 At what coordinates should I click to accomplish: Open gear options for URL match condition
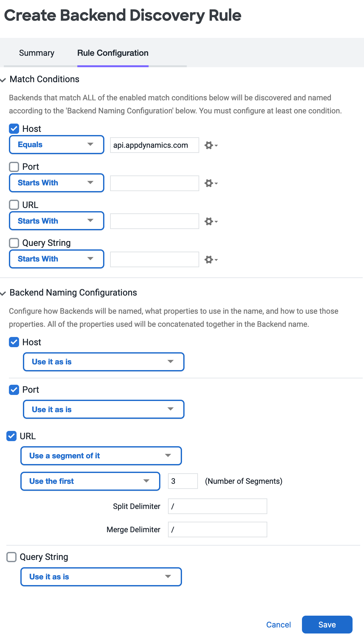(211, 221)
